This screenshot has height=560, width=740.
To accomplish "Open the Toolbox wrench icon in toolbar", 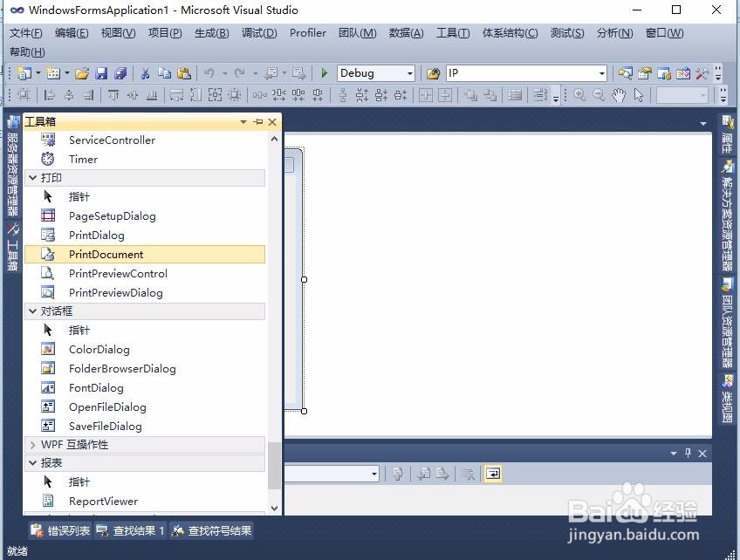I will (702, 73).
